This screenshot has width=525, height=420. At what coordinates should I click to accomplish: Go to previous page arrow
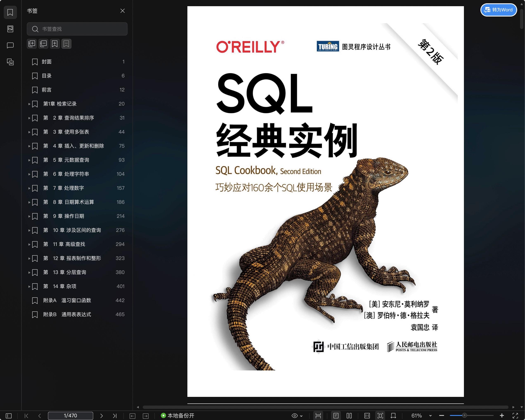coord(39,416)
